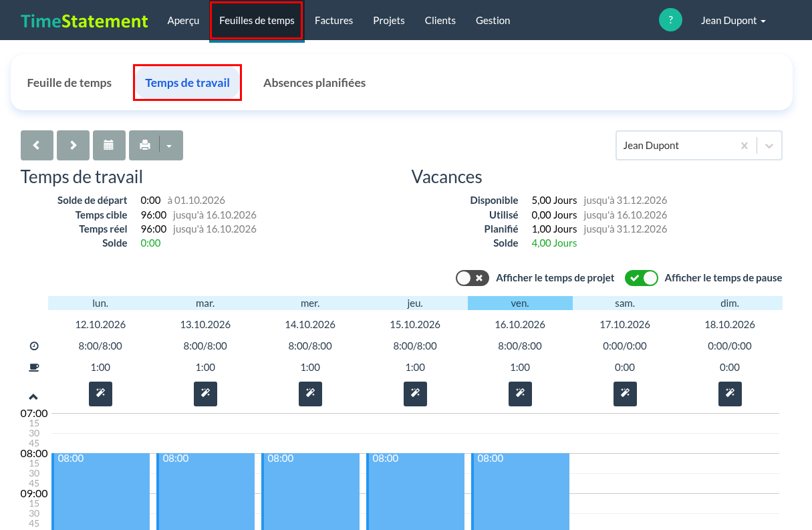Open the Gestion menu
This screenshot has width=812, height=530.
point(493,21)
